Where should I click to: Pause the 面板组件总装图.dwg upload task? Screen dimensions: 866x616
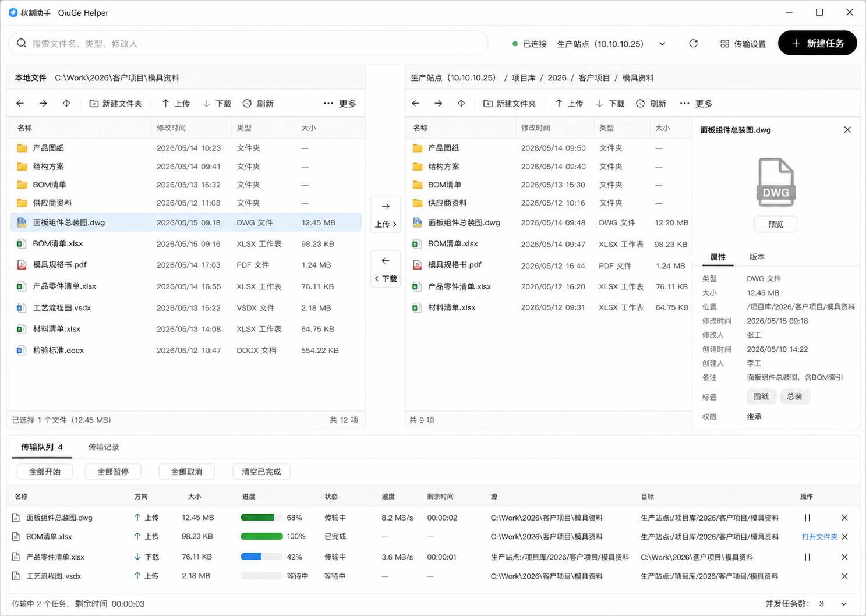(807, 518)
